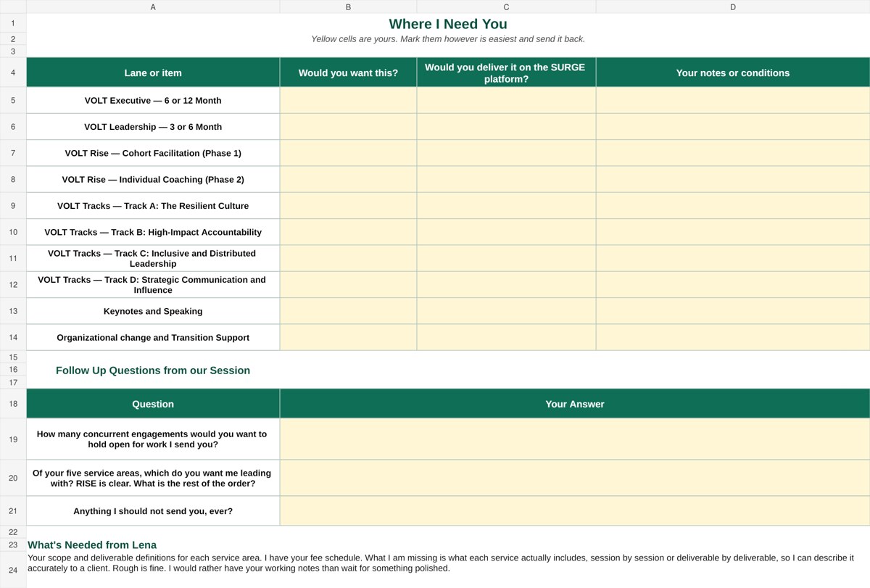
Task: Select 'Organizational change and Transition Support' cell
Action: [x=153, y=337]
